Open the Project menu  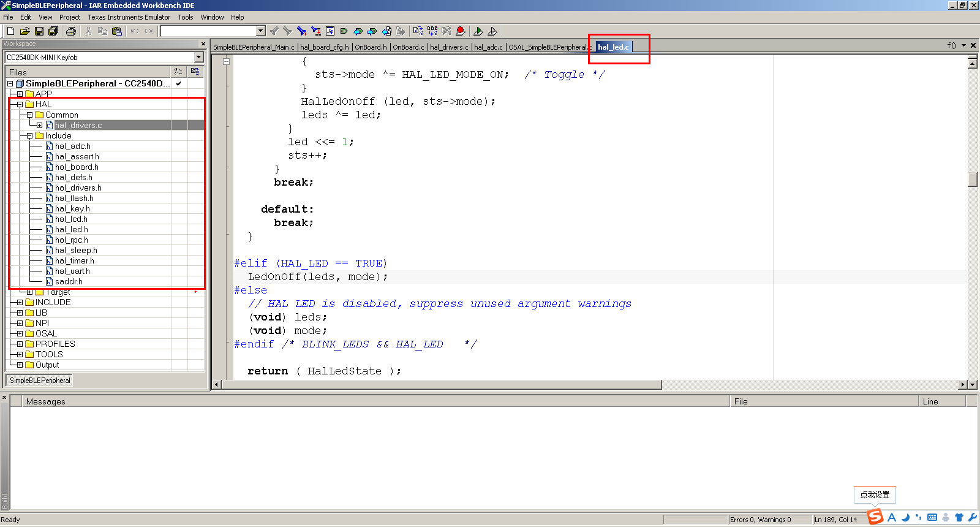70,17
